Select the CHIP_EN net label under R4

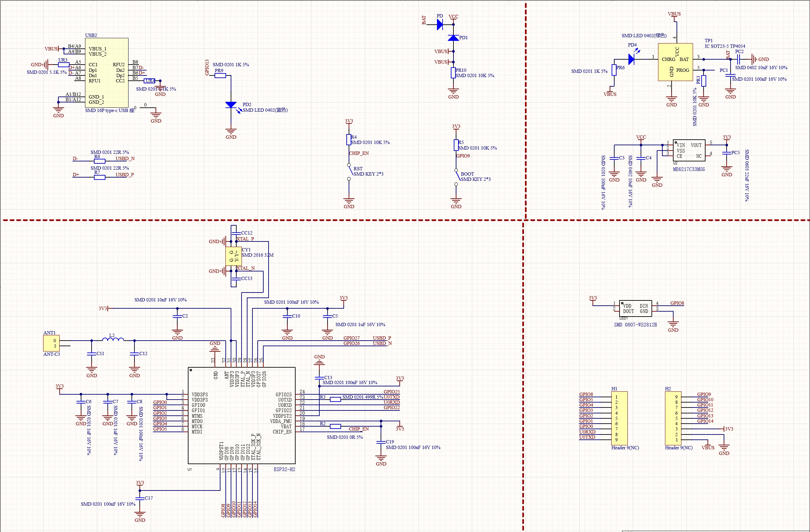point(359,153)
